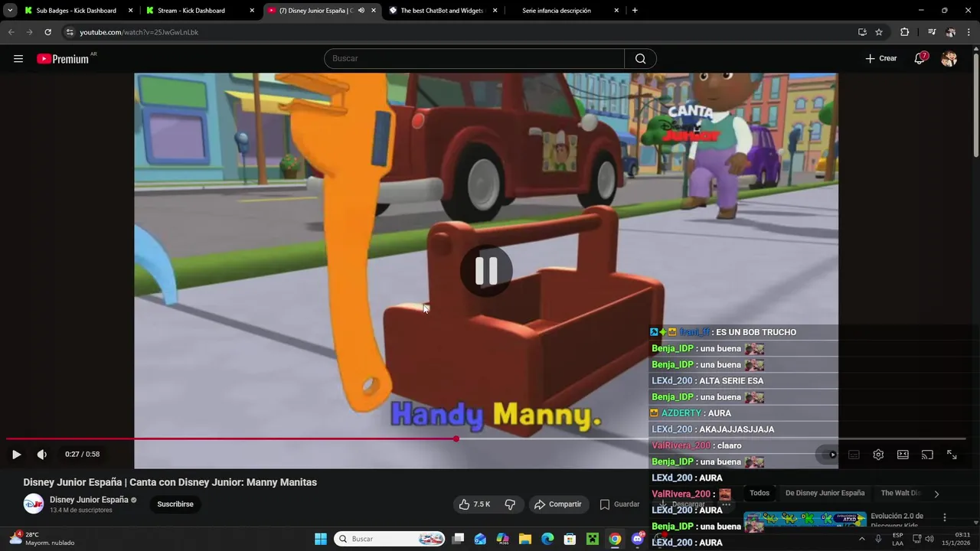Image resolution: width=980 pixels, height=551 pixels.
Task: Install app icon in address bar
Action: [862, 32]
